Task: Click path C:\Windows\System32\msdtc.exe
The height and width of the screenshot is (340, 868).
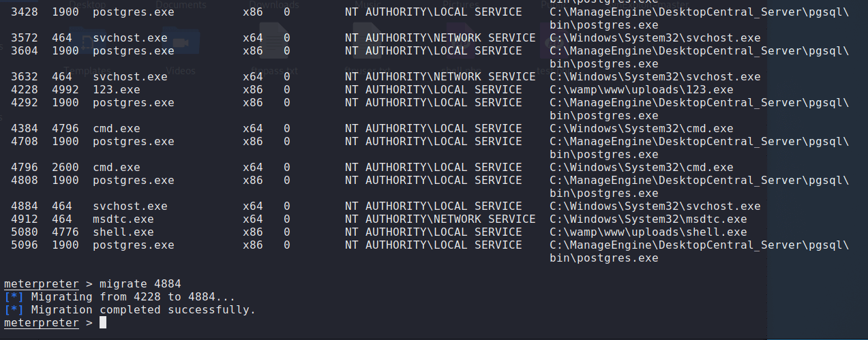Action: (648, 219)
